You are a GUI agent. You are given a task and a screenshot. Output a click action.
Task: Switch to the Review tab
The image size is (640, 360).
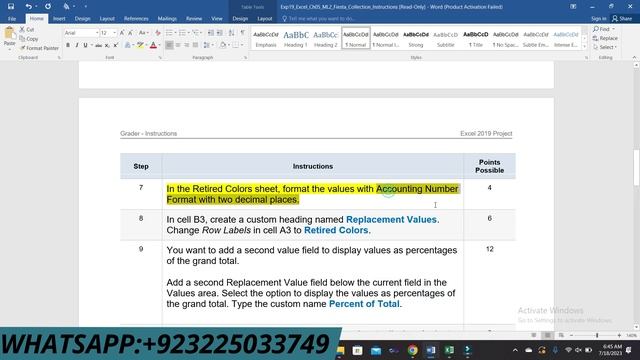click(194, 19)
